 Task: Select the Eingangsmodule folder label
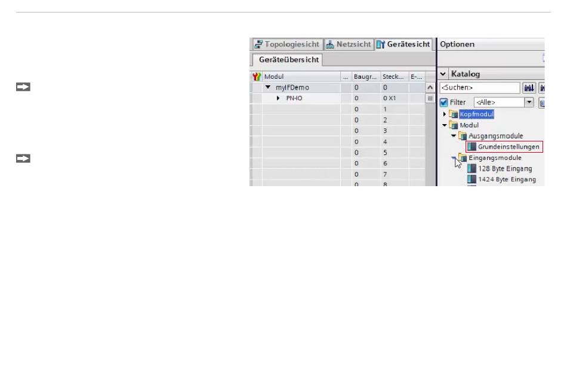pos(495,158)
